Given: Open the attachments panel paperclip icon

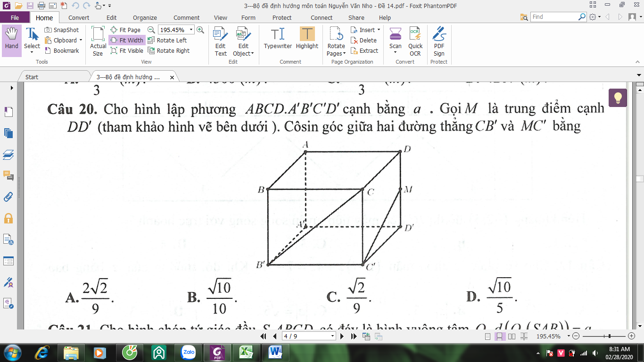Looking at the screenshot, I should click(8, 197).
